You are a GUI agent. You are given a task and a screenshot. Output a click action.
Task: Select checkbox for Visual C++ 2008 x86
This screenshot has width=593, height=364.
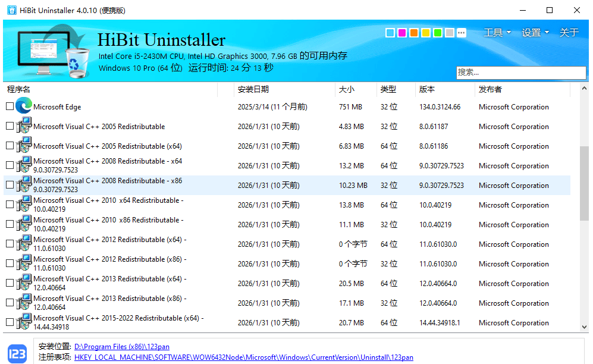coord(10,185)
